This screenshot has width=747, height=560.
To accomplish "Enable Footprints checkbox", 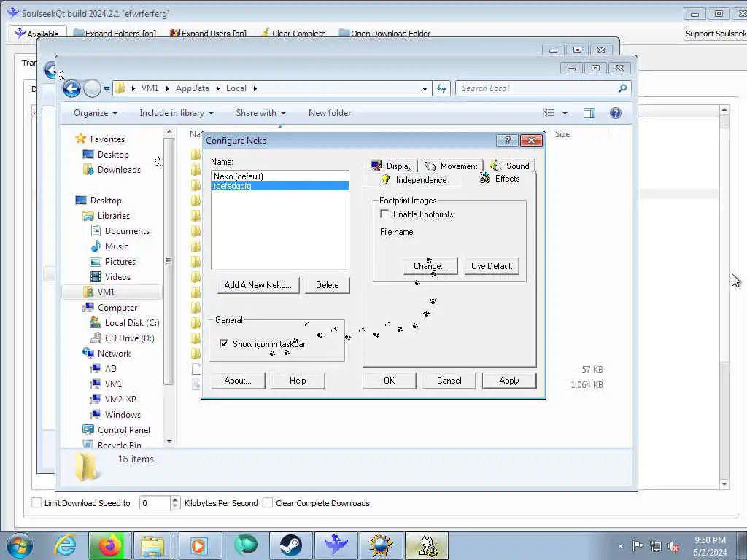I will click(384, 214).
